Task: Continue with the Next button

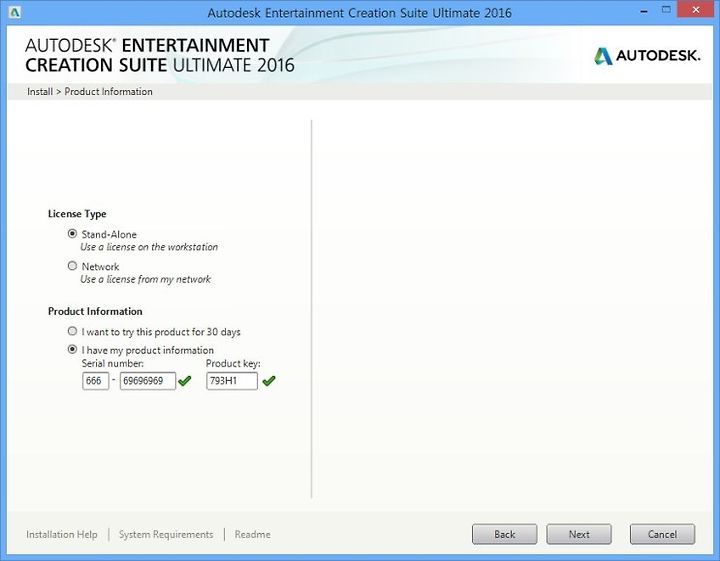Action: click(579, 534)
